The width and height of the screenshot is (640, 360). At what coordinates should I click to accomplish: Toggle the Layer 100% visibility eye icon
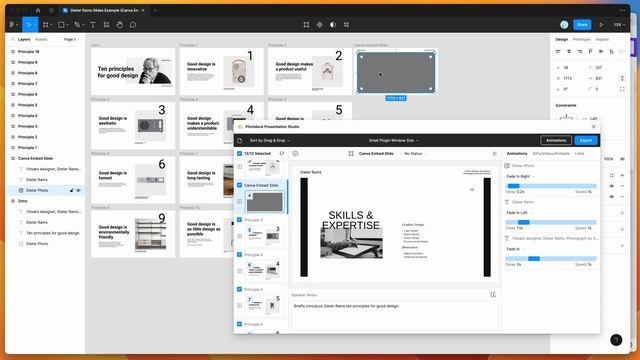(622, 159)
